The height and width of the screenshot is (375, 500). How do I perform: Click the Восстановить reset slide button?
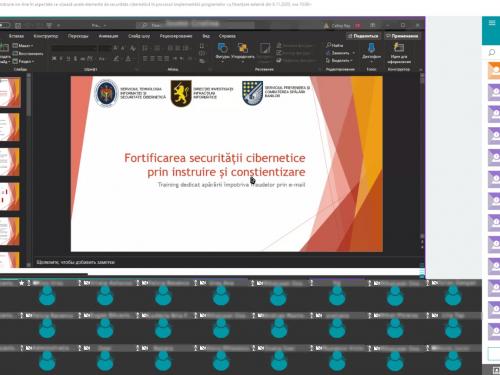(28, 53)
